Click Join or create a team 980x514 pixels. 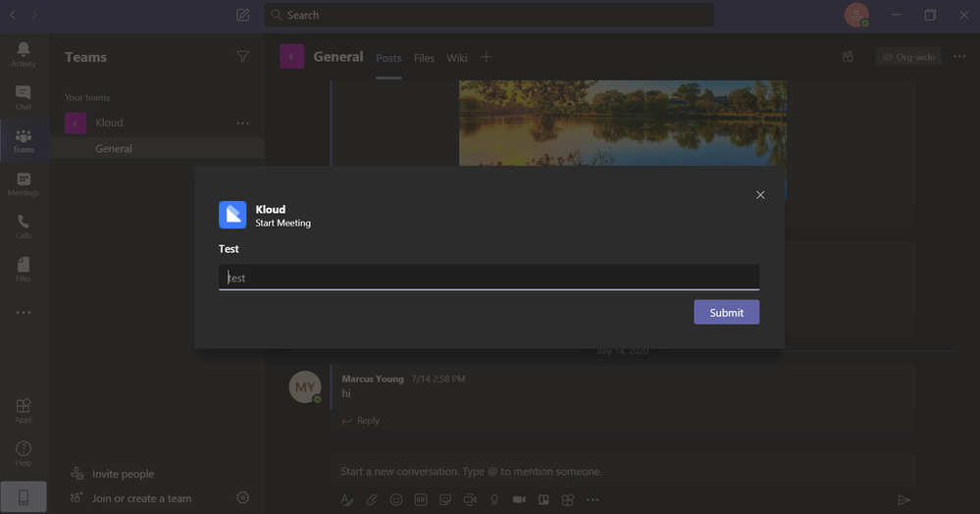130,498
